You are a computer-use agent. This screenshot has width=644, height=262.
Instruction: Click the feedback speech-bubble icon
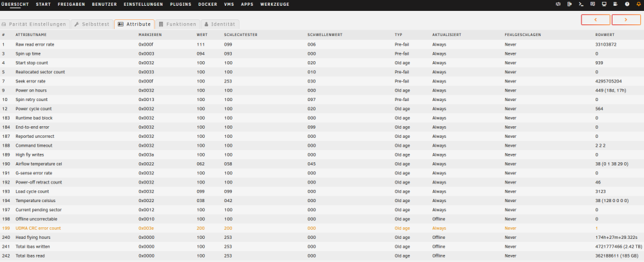[592, 4]
